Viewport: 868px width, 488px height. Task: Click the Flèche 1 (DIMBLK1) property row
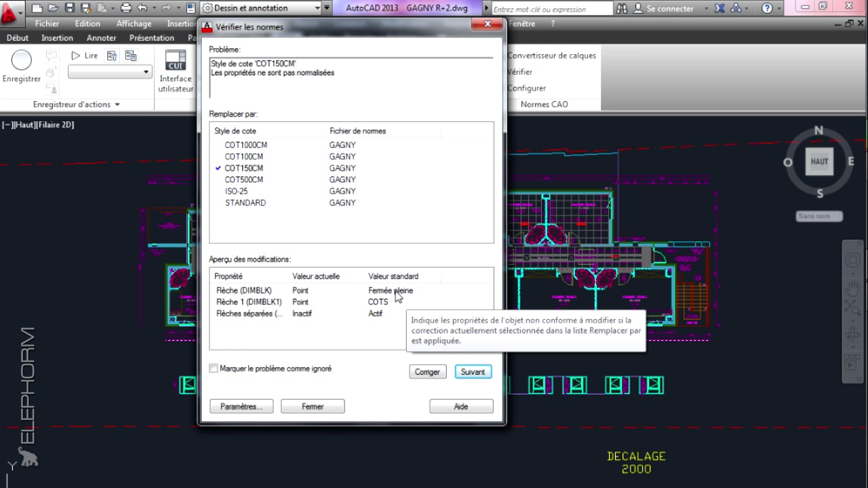(351, 302)
